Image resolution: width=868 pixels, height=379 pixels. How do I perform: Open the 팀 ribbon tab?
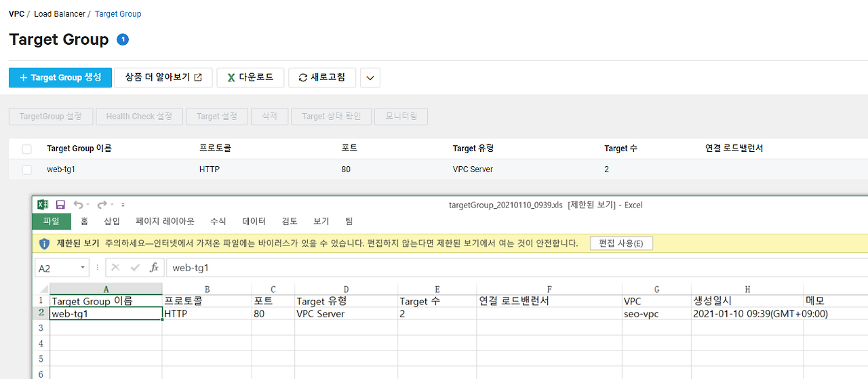tap(349, 222)
